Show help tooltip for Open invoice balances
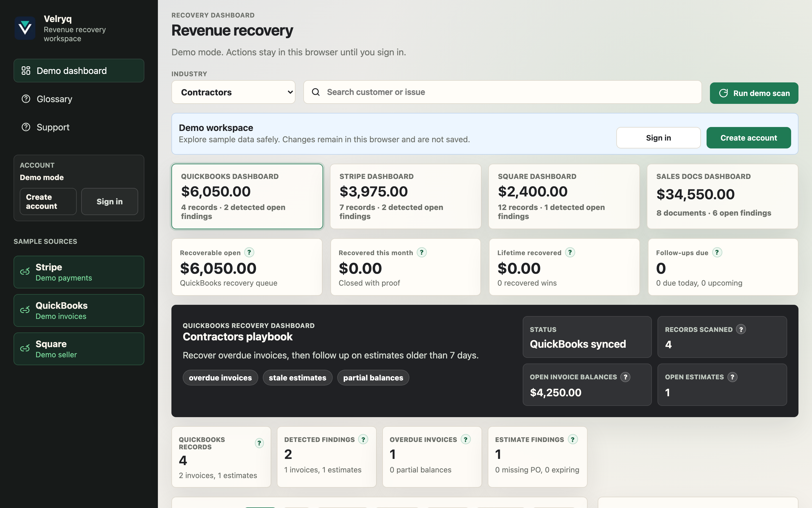 pyautogui.click(x=625, y=377)
